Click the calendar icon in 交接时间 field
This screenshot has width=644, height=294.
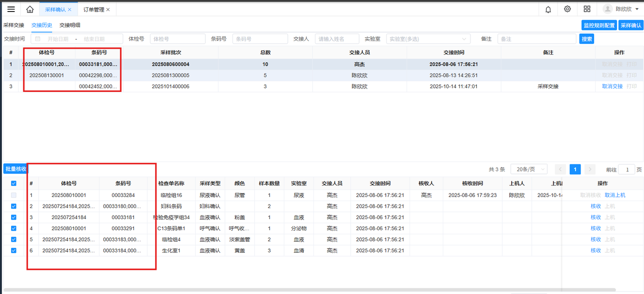coord(38,39)
